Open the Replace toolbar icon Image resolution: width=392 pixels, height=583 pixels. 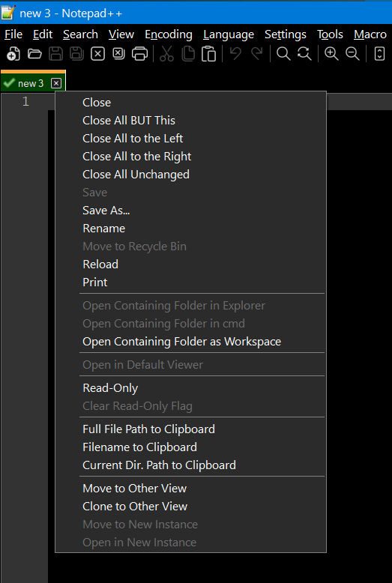(x=304, y=54)
